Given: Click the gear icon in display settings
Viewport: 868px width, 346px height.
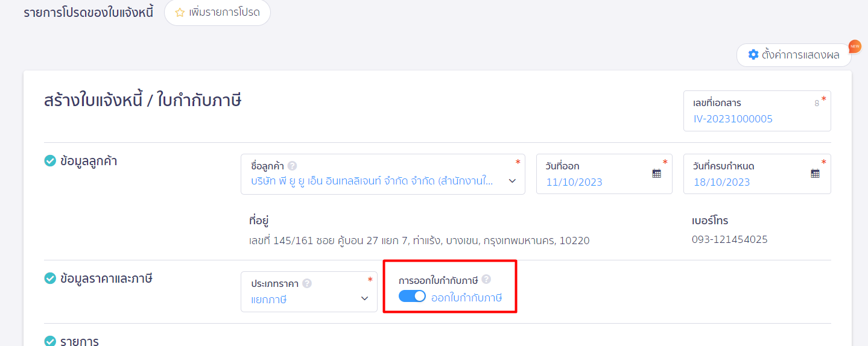Looking at the screenshot, I should pyautogui.click(x=753, y=55).
